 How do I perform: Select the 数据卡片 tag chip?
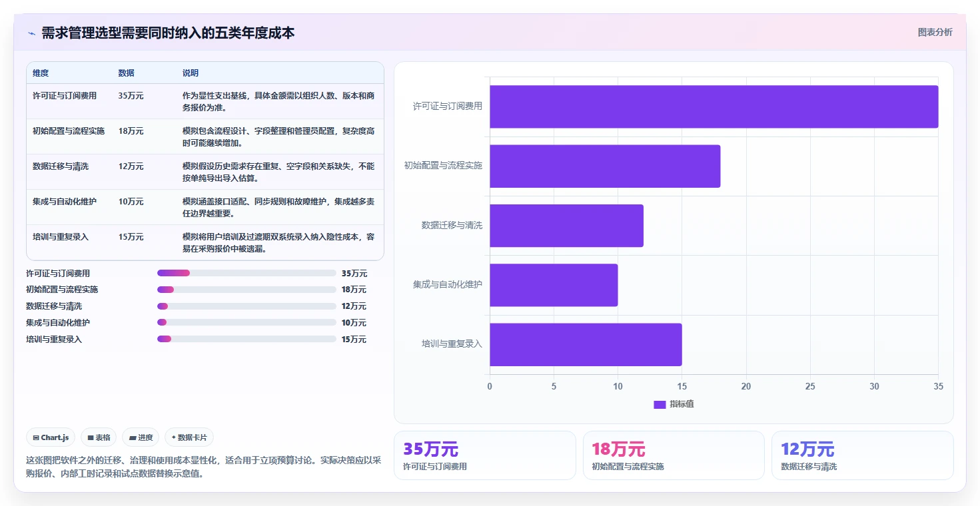point(189,437)
